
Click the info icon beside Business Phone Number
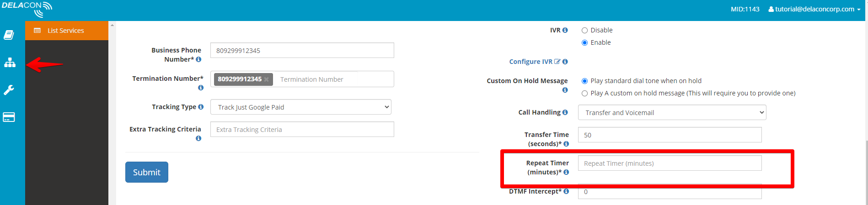pos(198,59)
